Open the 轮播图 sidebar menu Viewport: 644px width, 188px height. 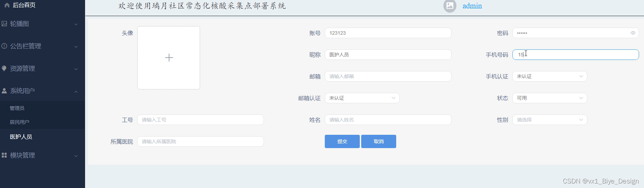(42, 24)
